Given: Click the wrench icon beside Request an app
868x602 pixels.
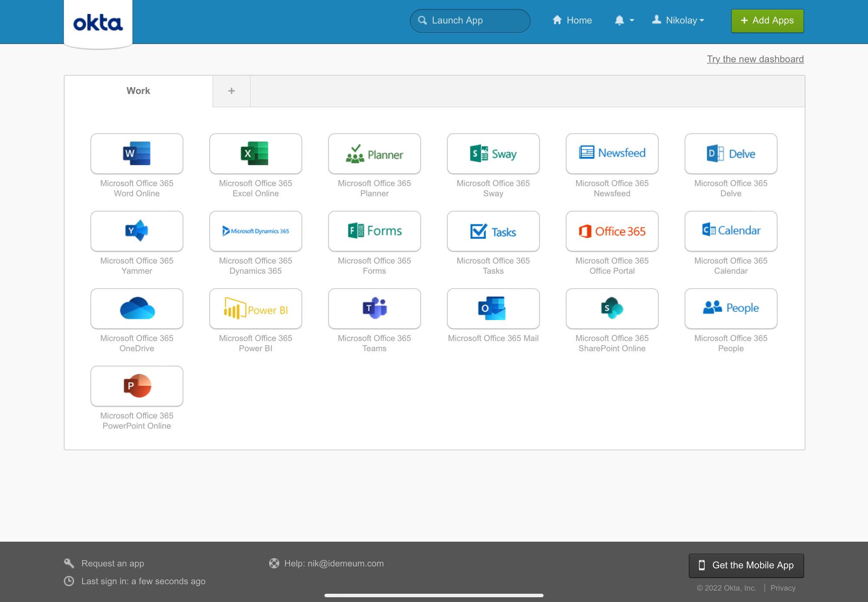Looking at the screenshot, I should (x=69, y=563).
